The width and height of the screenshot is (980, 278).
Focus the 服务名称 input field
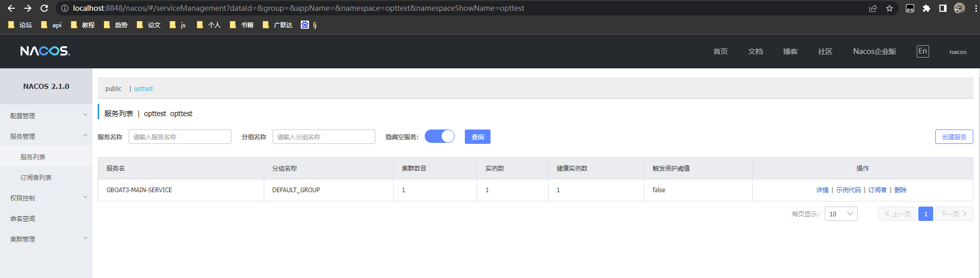[x=180, y=137]
